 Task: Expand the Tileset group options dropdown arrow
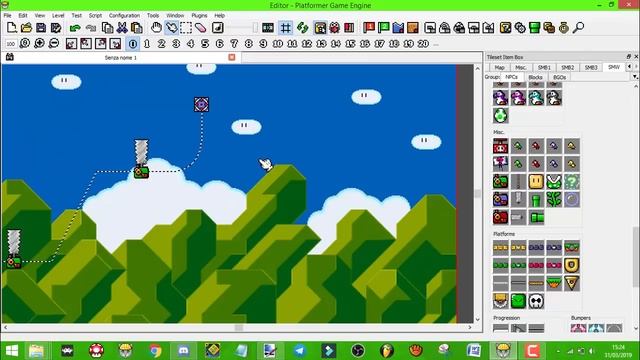pos(635,77)
